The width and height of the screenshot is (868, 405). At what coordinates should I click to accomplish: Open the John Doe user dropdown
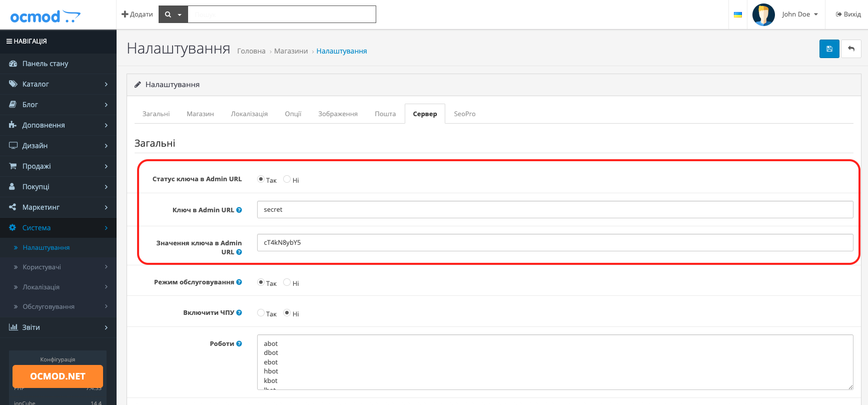(x=799, y=15)
